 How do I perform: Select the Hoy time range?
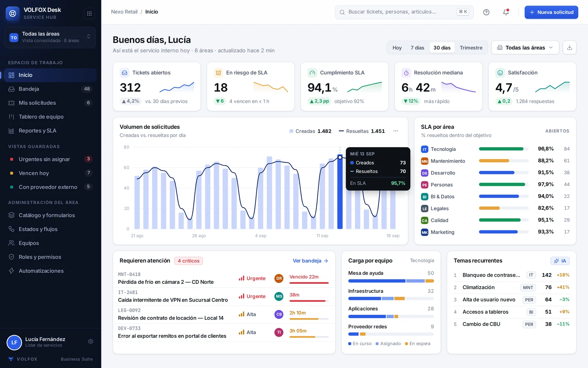point(397,48)
